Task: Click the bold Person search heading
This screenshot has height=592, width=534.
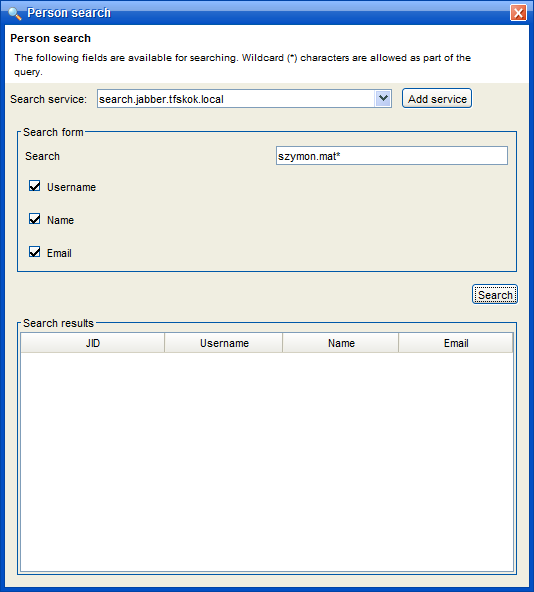Action: pos(50,38)
